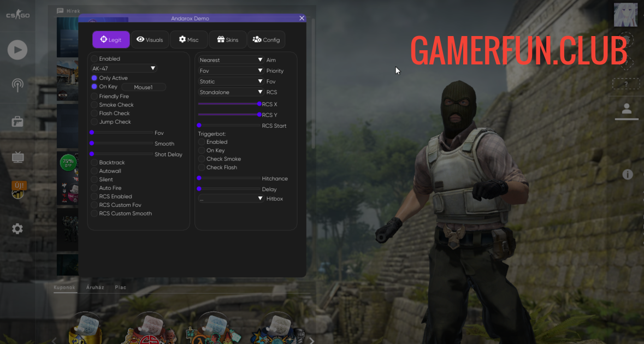The image size is (644, 344).
Task: Click the Mouse1 key bind button
Action: 143,87
